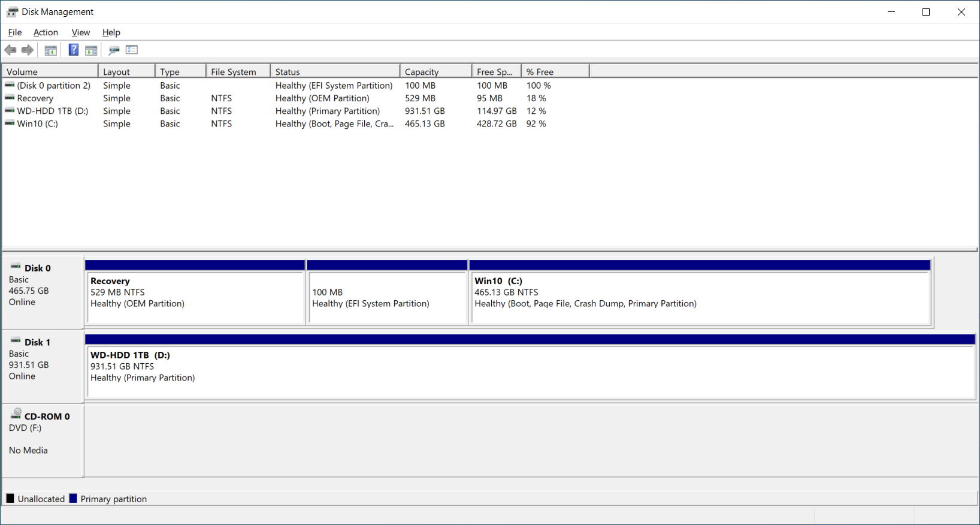
Task: Click volume icon beside Win10 (C:) row
Action: pyautogui.click(x=10, y=122)
